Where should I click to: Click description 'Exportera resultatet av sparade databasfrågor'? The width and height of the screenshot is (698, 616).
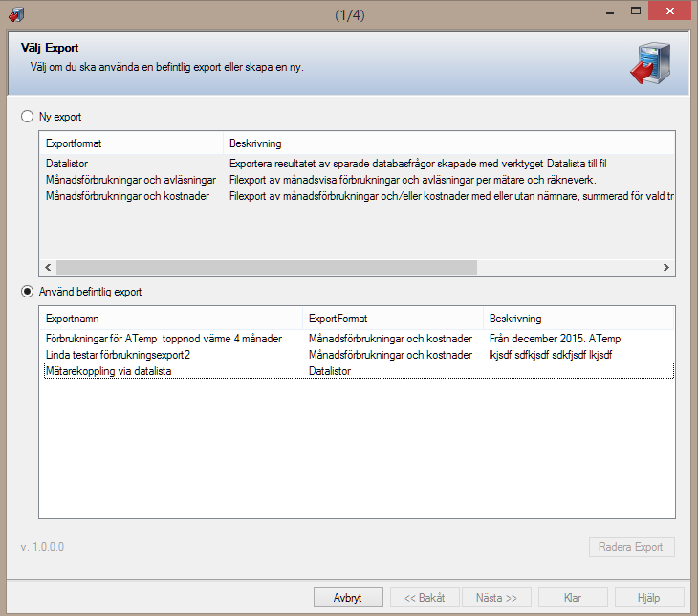point(418,164)
